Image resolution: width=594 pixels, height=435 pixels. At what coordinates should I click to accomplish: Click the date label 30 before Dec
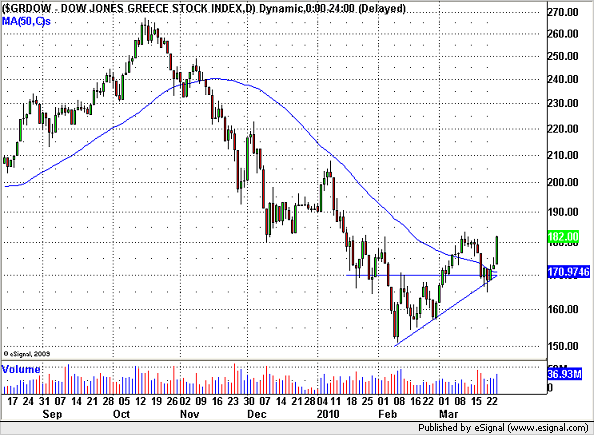pyautogui.click(x=249, y=401)
